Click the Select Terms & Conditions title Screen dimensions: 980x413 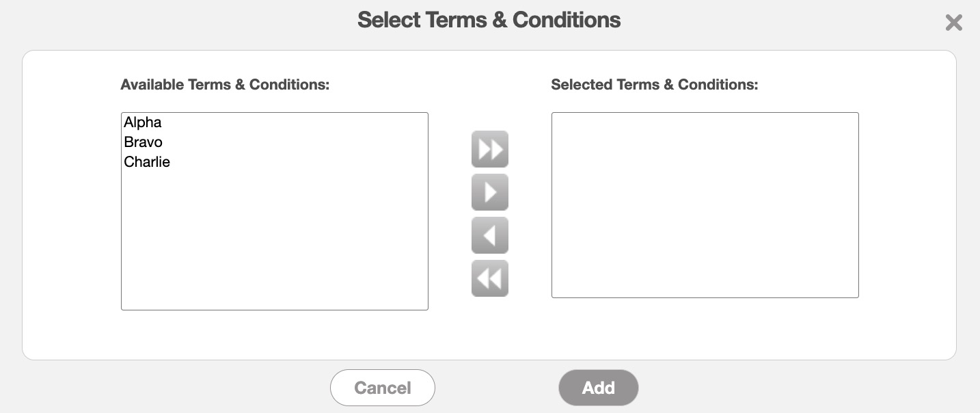click(x=489, y=20)
